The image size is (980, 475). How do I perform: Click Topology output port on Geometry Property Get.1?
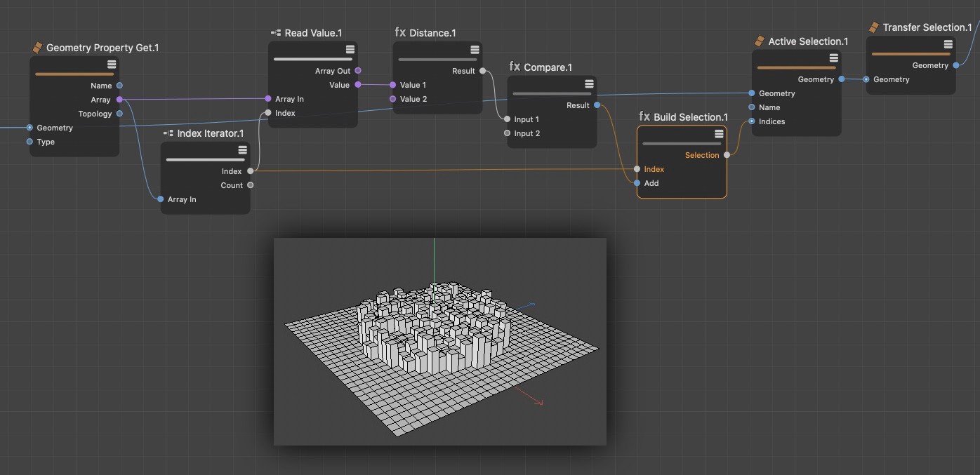pyautogui.click(x=119, y=114)
